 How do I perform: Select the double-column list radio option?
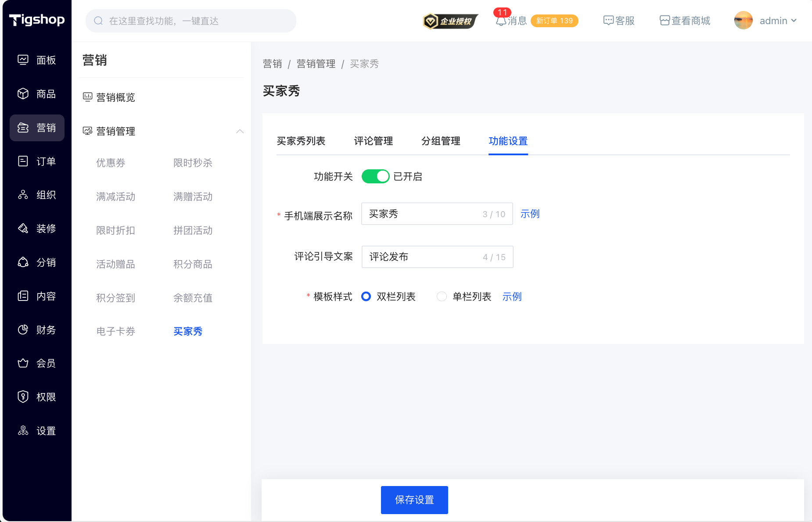pyautogui.click(x=366, y=297)
